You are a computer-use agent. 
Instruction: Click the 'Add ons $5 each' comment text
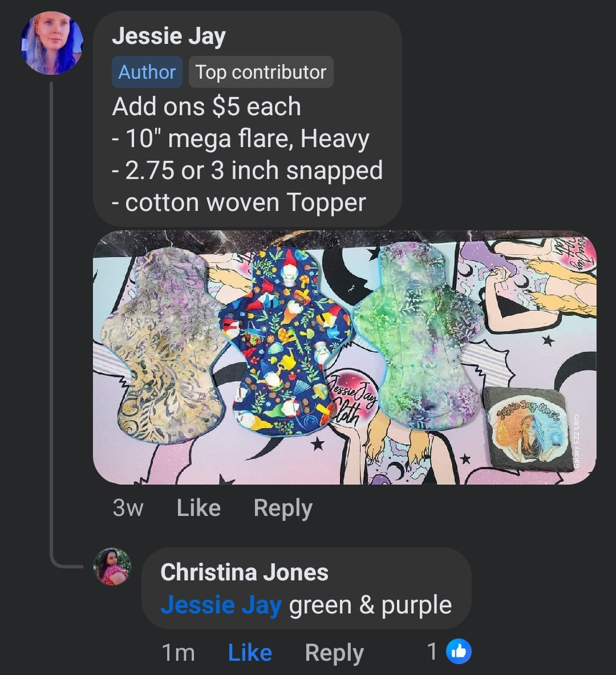tap(206, 107)
